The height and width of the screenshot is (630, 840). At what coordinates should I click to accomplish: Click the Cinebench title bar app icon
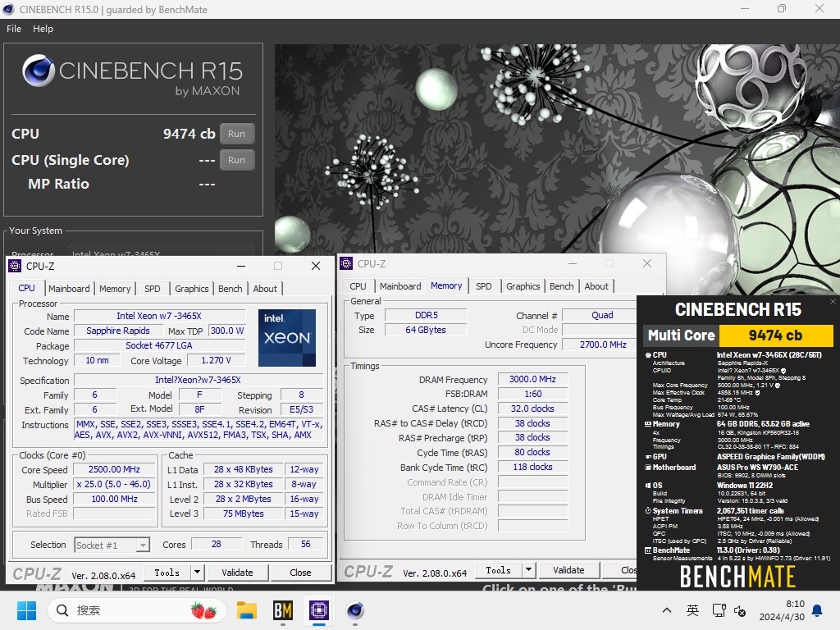(8, 9)
